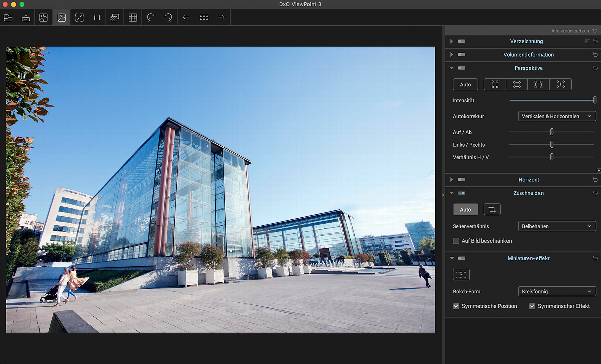601x364 pixels.
Task: Click the Horizont section title
Action: click(x=529, y=179)
